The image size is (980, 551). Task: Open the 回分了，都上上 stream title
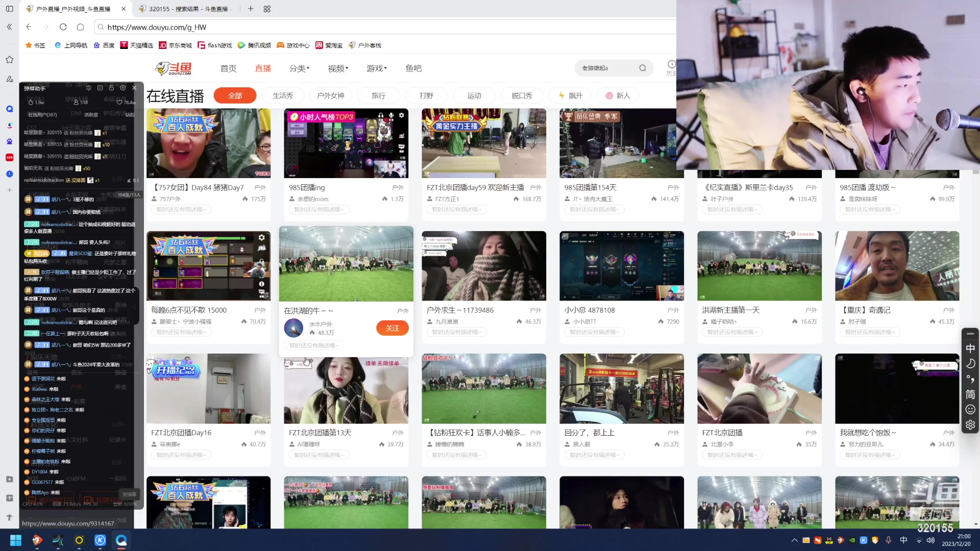[x=590, y=433]
